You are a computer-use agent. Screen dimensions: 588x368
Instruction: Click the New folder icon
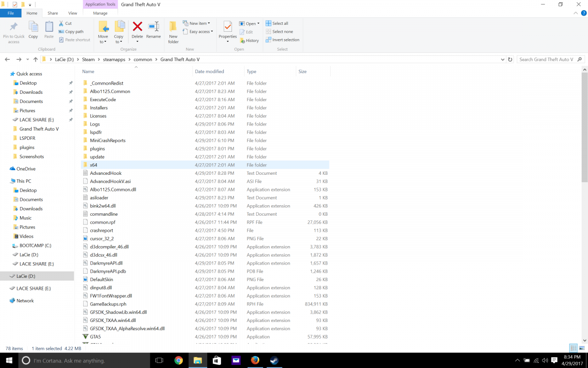(x=173, y=31)
